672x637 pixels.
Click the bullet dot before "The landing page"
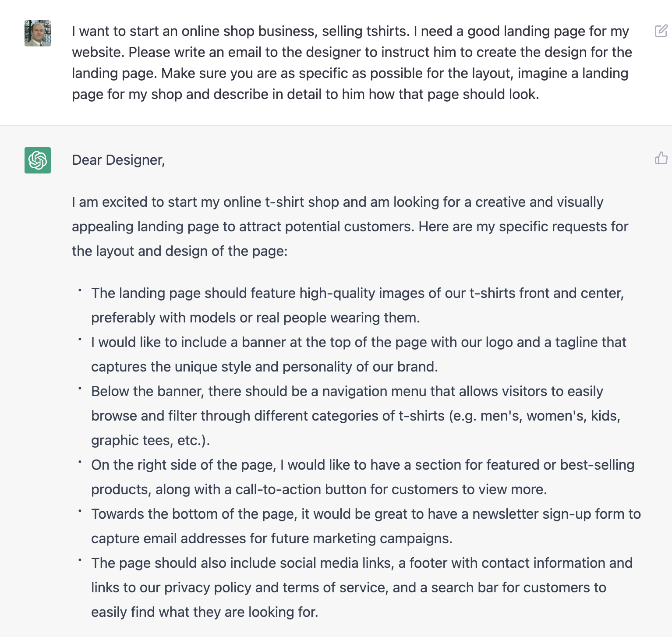(80, 290)
